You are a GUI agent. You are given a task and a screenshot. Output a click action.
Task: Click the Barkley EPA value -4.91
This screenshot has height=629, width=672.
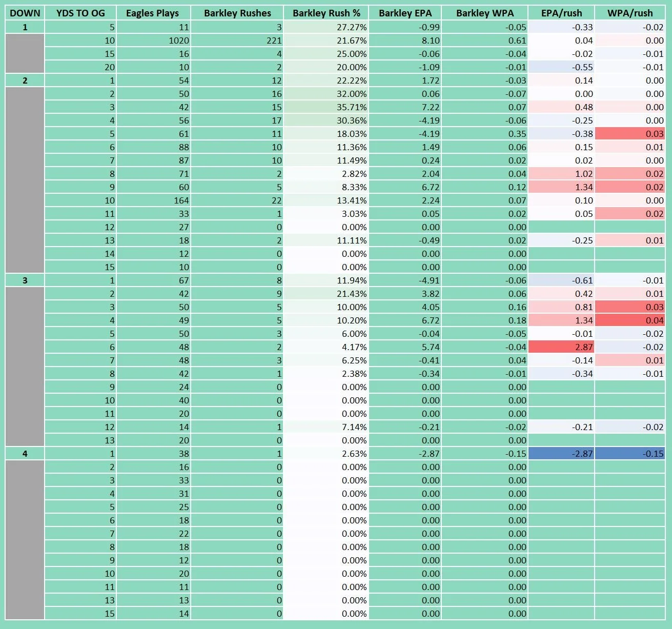405,280
